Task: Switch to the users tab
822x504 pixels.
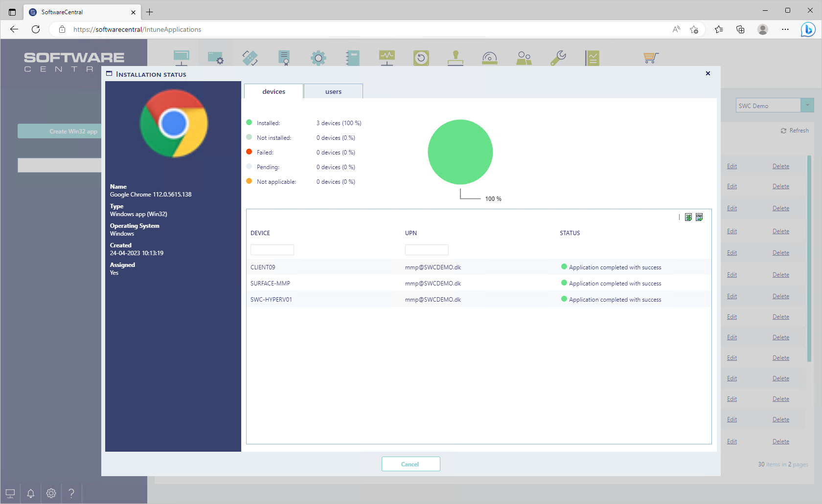Action: [x=333, y=91]
